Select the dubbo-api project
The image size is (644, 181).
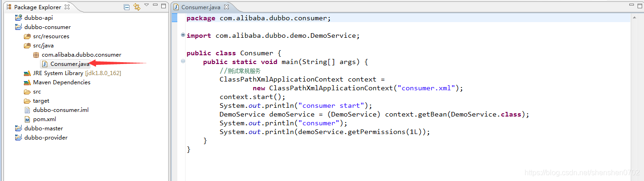pos(39,18)
